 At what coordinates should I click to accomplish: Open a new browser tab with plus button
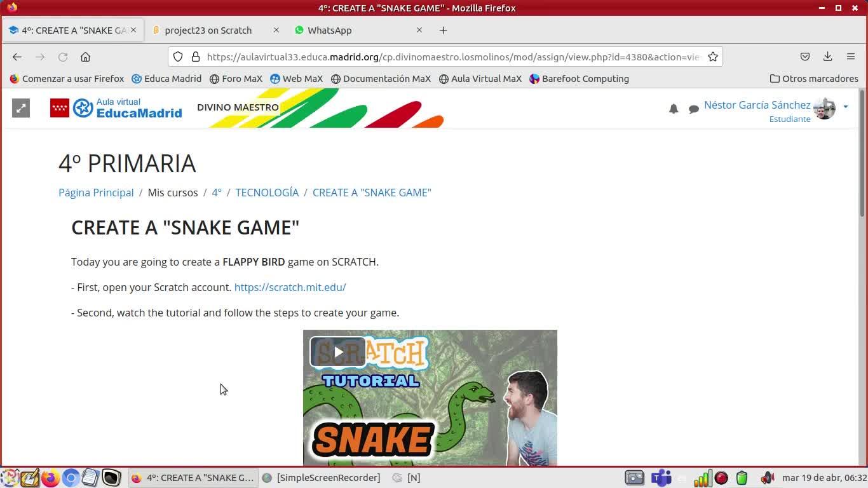pos(444,30)
